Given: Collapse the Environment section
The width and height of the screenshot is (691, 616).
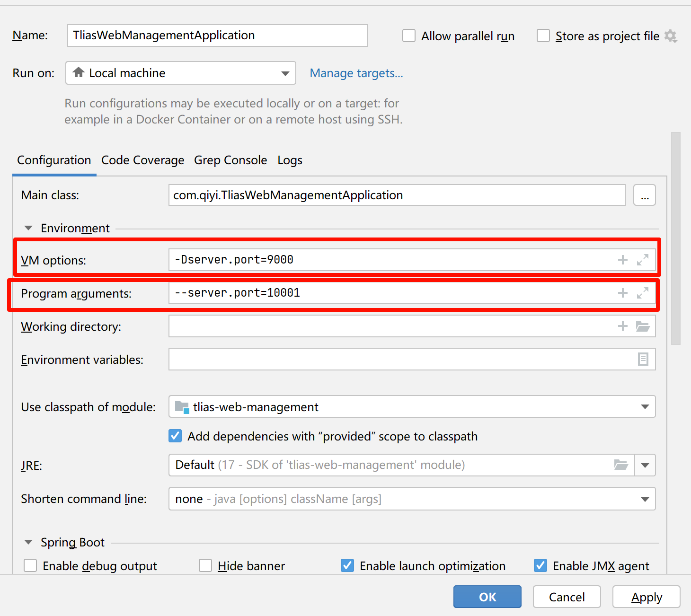Looking at the screenshot, I should click(x=28, y=228).
